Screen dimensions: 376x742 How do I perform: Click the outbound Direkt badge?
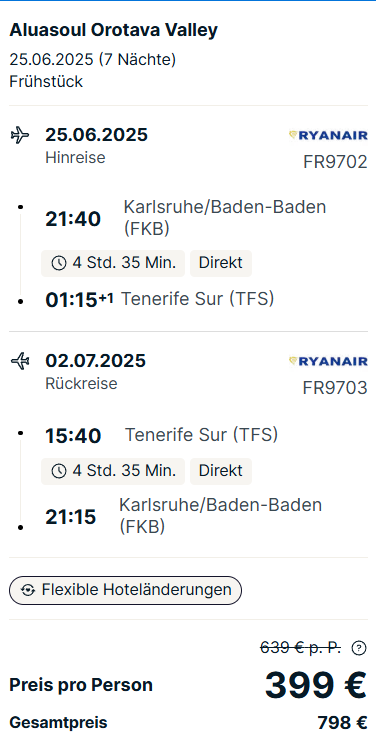[221, 264]
